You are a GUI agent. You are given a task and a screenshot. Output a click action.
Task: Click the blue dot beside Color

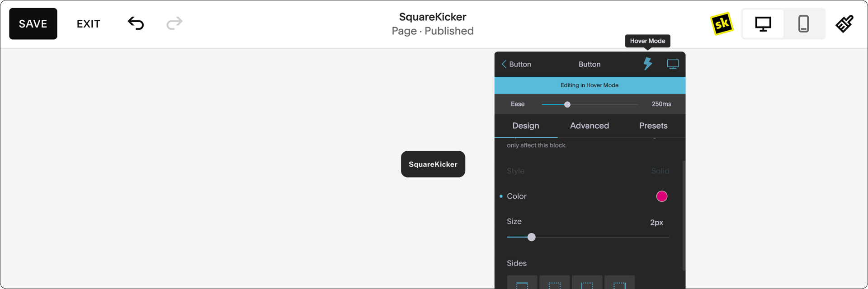click(501, 196)
